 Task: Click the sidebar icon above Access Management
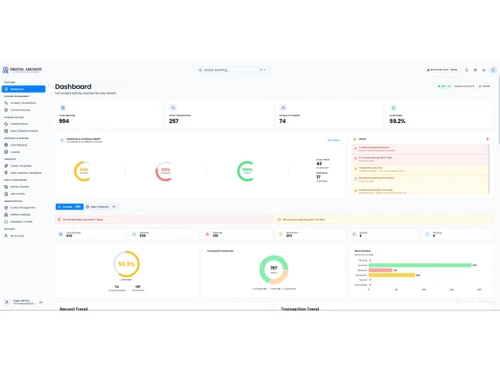point(6,194)
